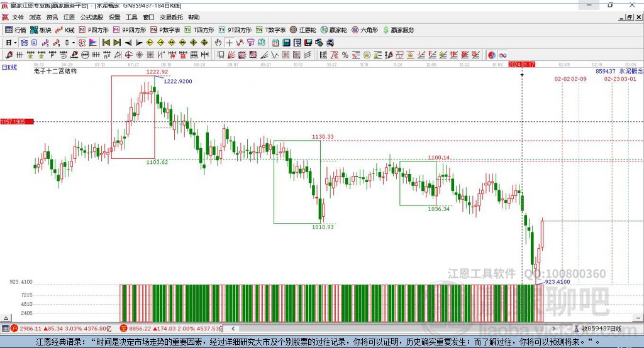
Task: Open the calendar icon showing 21
Action: (x=275, y=43)
